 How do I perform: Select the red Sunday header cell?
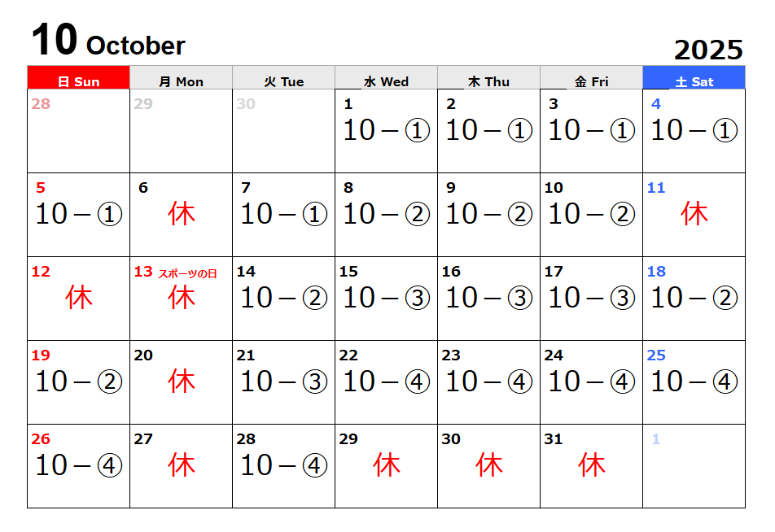(79, 77)
